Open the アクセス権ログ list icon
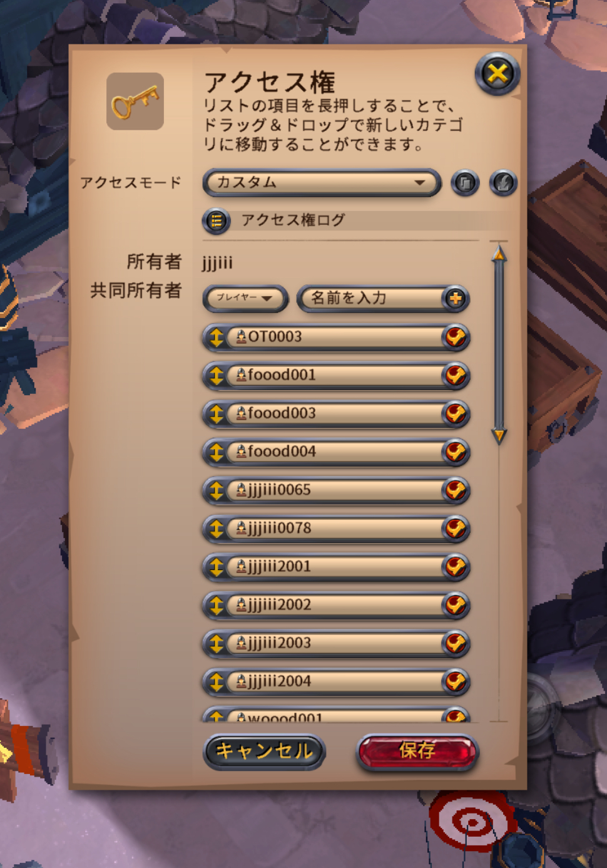The width and height of the screenshot is (607, 868). (x=217, y=220)
